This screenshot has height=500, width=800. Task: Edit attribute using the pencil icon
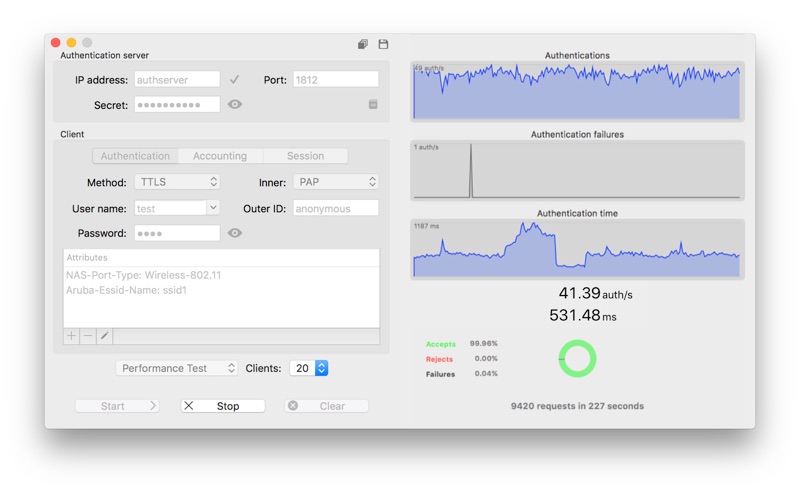[x=105, y=336]
